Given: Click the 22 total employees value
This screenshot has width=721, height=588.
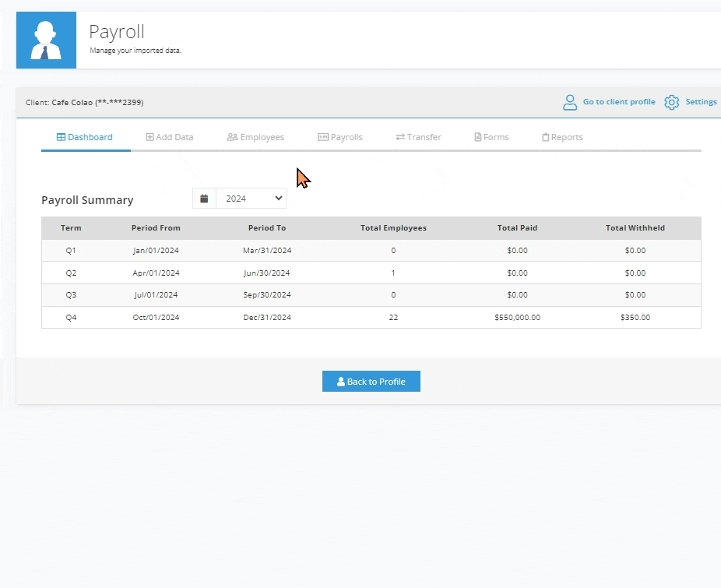Looking at the screenshot, I should point(394,317).
